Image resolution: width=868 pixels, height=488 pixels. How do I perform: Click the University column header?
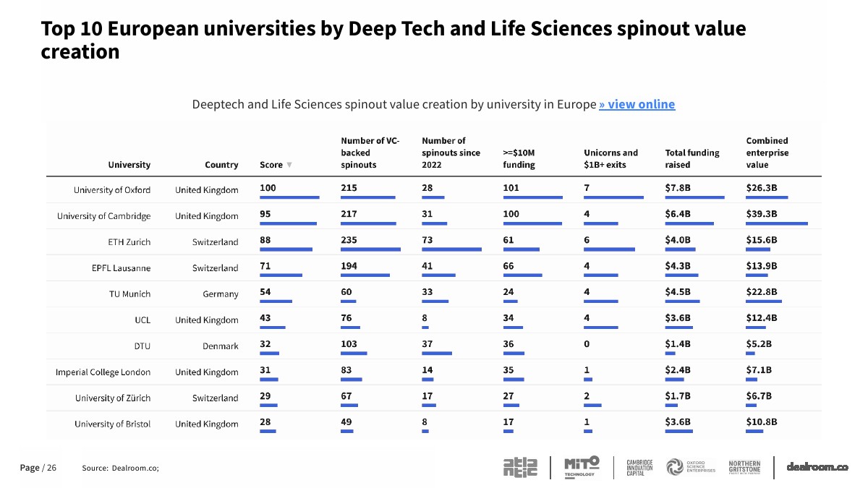point(129,165)
